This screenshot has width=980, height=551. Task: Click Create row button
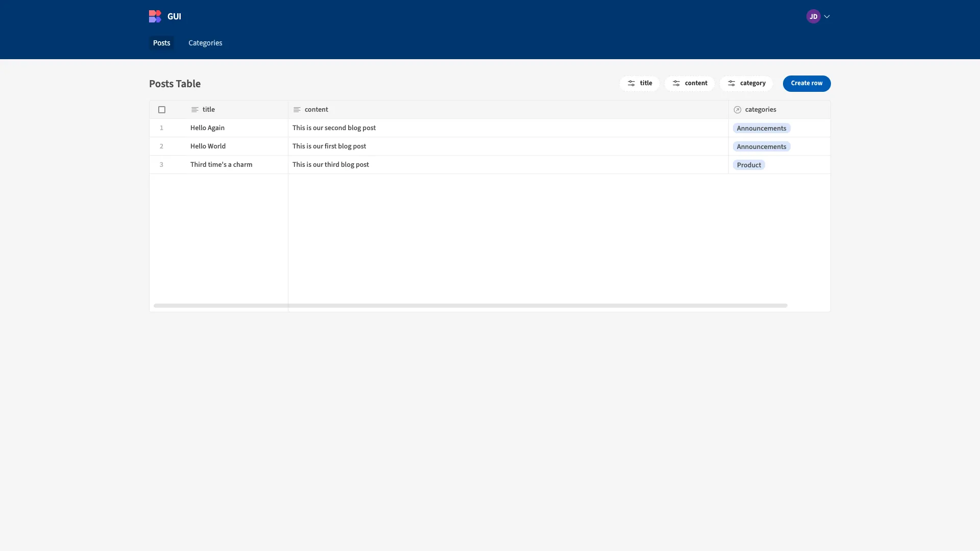[x=806, y=83]
